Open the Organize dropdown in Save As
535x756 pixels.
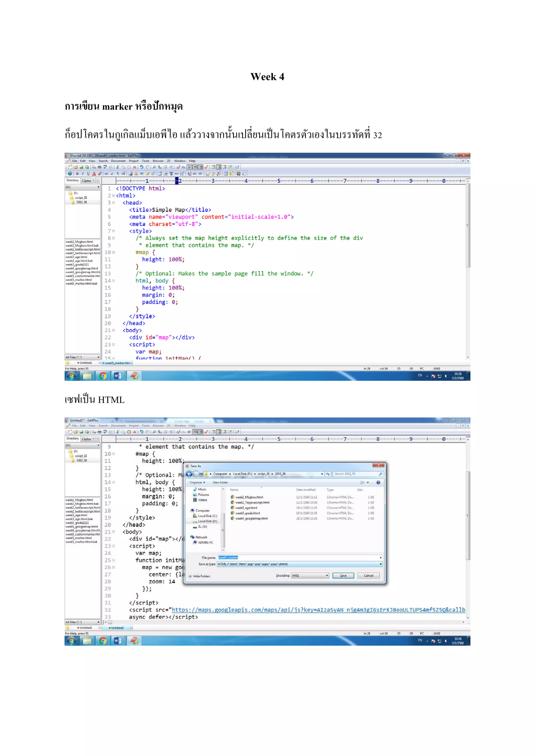click(197, 482)
